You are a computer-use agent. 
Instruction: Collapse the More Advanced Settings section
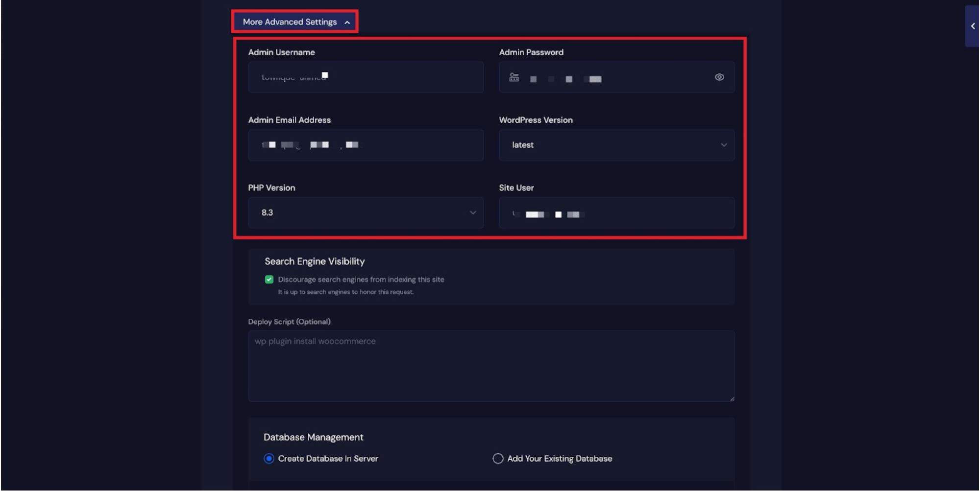click(x=347, y=22)
